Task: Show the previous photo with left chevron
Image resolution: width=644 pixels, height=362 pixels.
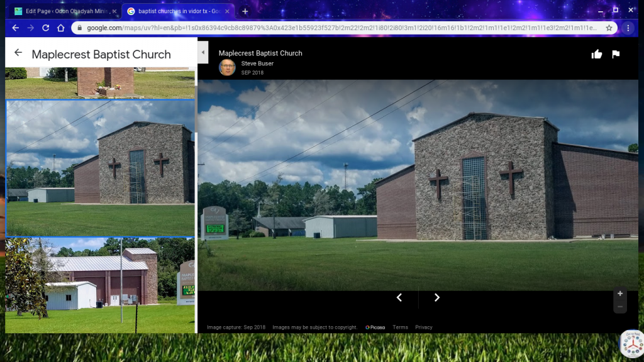Action: (x=399, y=298)
